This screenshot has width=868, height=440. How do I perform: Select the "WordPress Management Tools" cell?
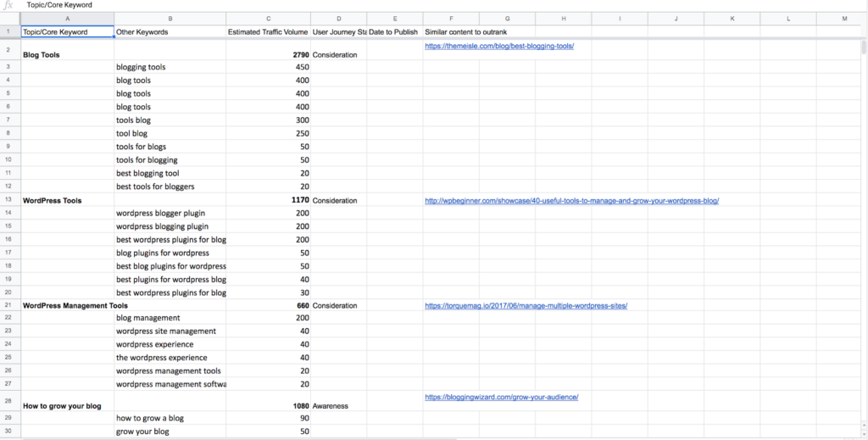click(x=67, y=305)
